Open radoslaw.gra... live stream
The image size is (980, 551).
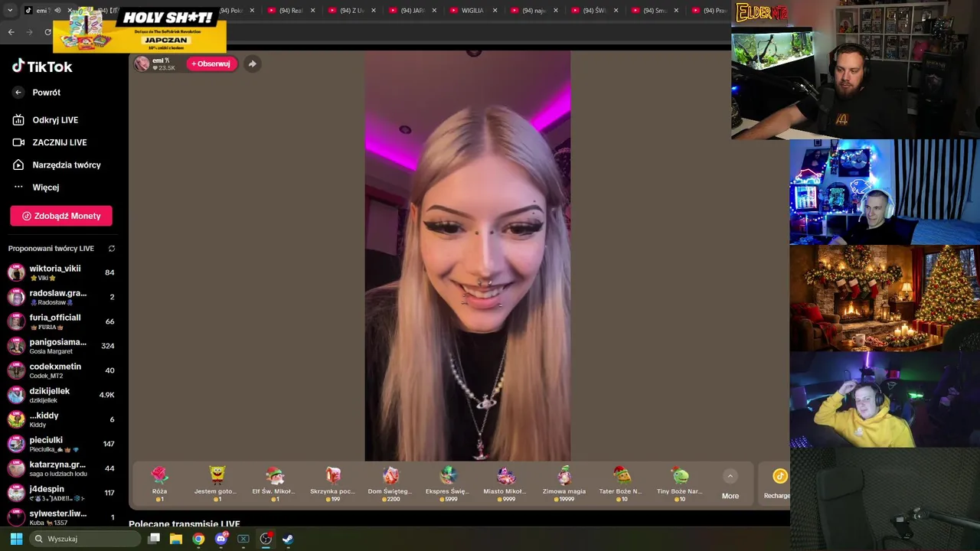(x=61, y=297)
